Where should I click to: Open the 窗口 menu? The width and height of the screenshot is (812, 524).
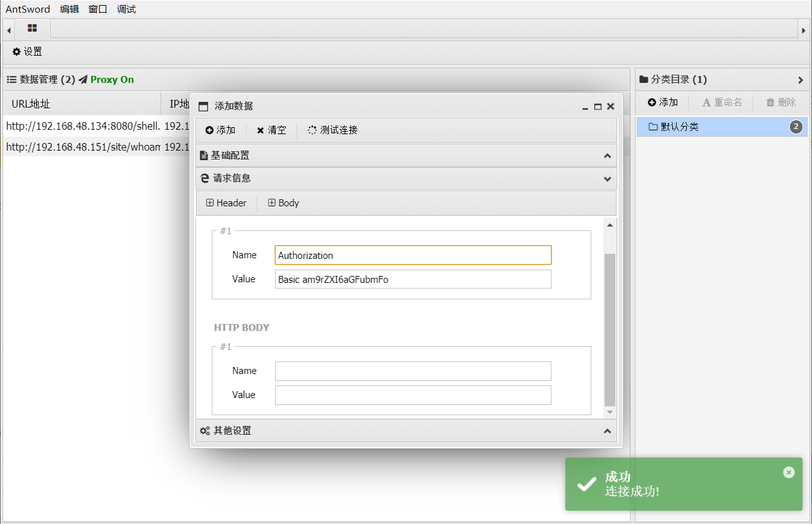click(98, 9)
